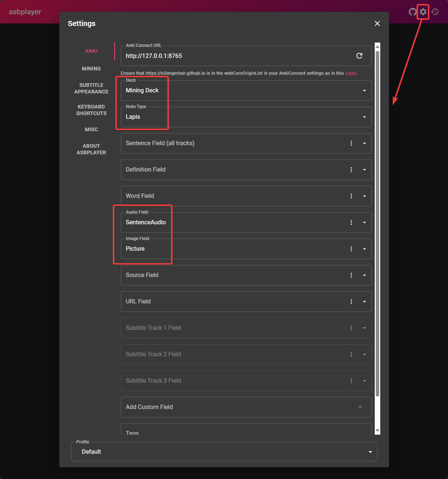The height and width of the screenshot is (479, 448).
Task: Open the KEYBOARD SHORTCUTS section
Action: [x=91, y=110]
